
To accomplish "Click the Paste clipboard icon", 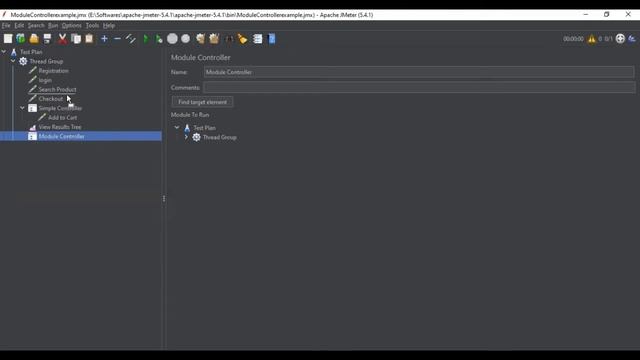I will 89,39.
